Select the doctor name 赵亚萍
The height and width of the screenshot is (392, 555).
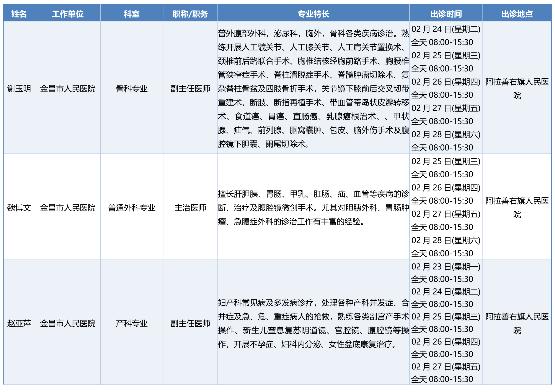19,323
